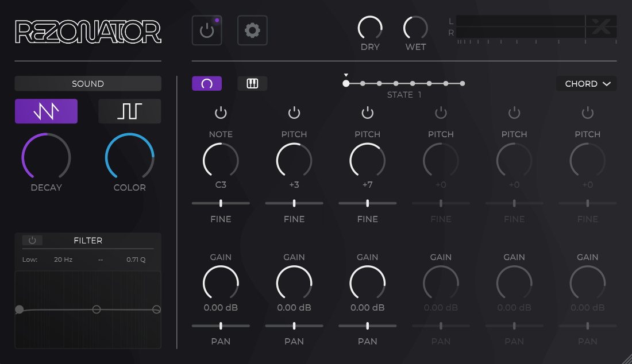632x364 pixels.
Task: Switch to the piano keyboard view
Action: tap(252, 84)
